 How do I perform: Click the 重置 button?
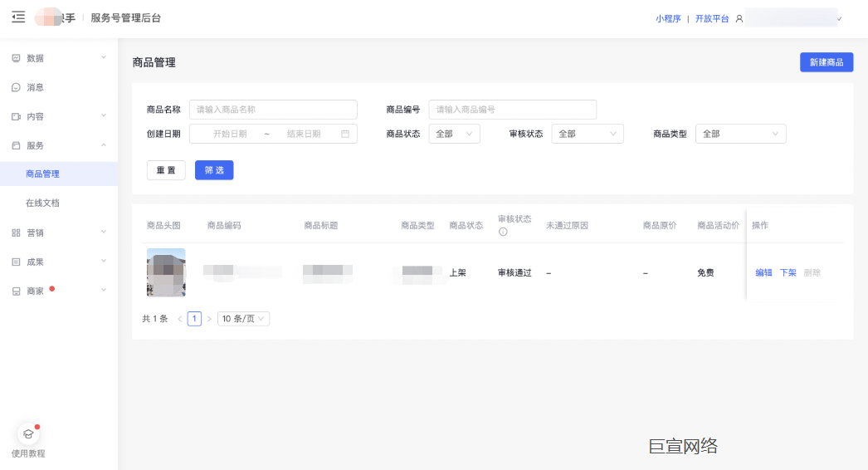click(166, 170)
